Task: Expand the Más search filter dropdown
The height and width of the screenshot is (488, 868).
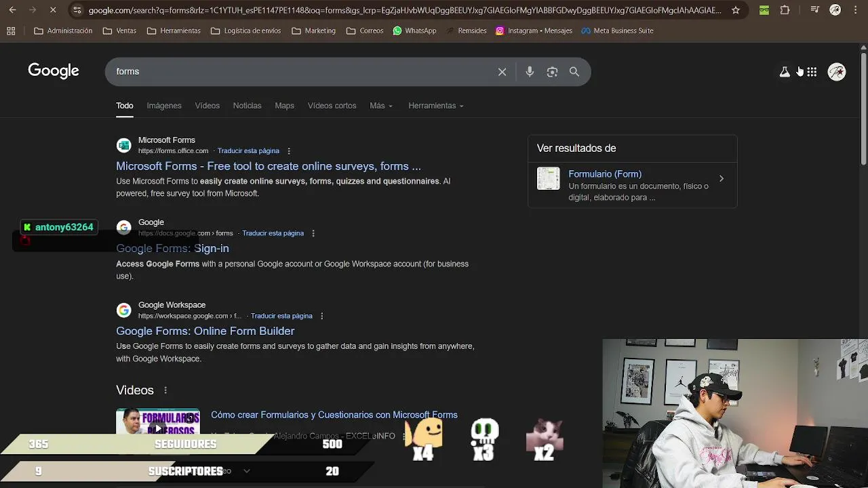Action: 381,106
